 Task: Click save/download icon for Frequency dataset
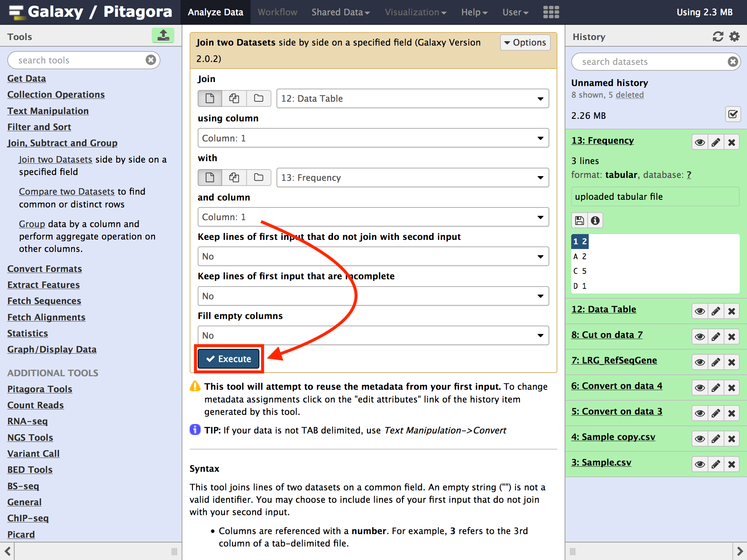click(x=579, y=221)
